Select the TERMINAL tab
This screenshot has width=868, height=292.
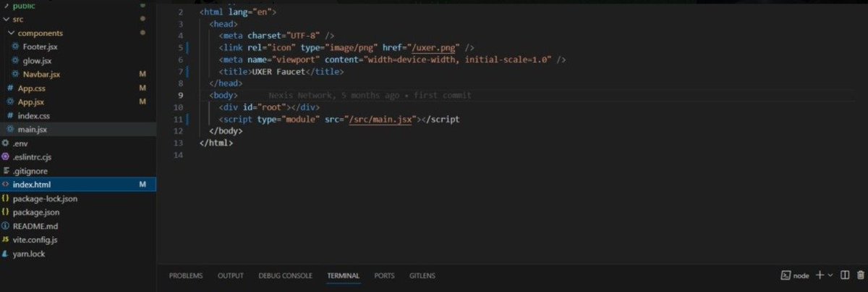[x=343, y=275]
